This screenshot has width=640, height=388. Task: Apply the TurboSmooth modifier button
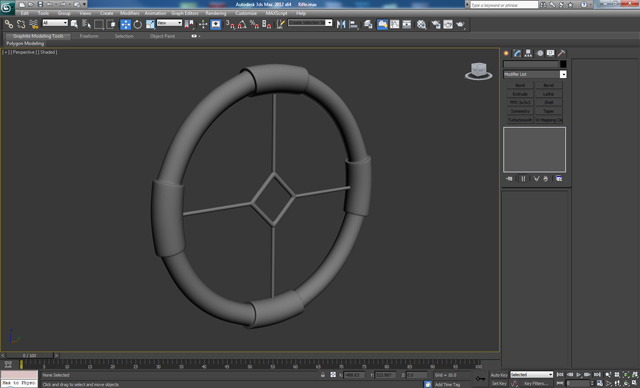[520, 120]
